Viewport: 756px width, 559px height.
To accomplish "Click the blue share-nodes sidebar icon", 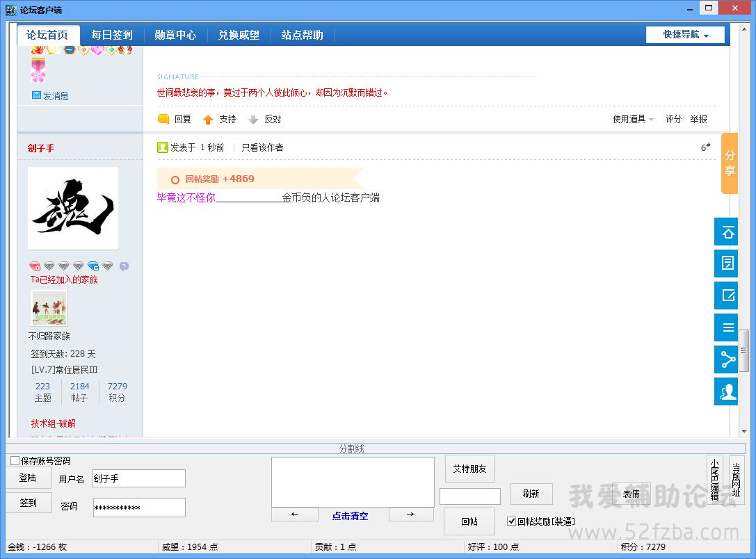I will [x=727, y=359].
